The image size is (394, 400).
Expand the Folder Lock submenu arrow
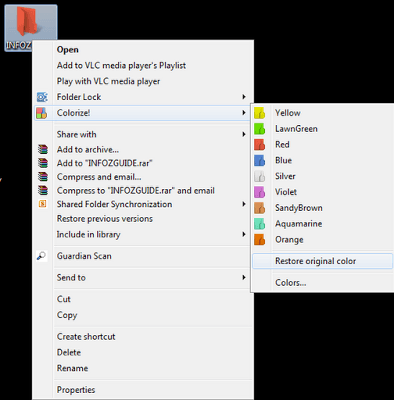244,97
